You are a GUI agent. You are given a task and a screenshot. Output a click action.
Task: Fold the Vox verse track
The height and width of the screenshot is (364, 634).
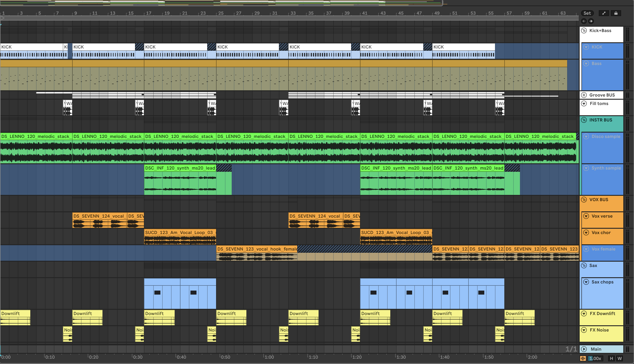(x=586, y=216)
